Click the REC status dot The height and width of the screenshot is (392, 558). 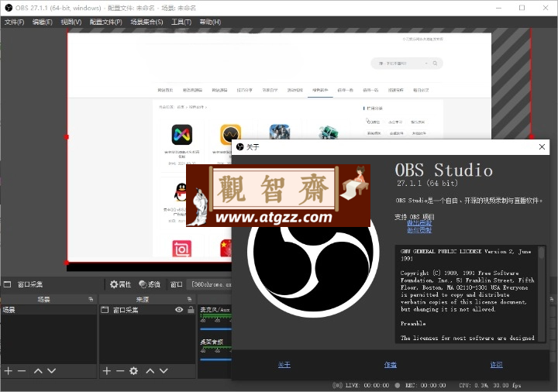(398, 385)
